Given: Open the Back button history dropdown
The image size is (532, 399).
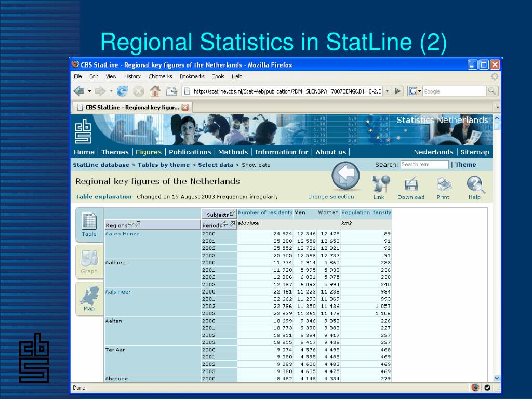Looking at the screenshot, I should [x=89, y=91].
